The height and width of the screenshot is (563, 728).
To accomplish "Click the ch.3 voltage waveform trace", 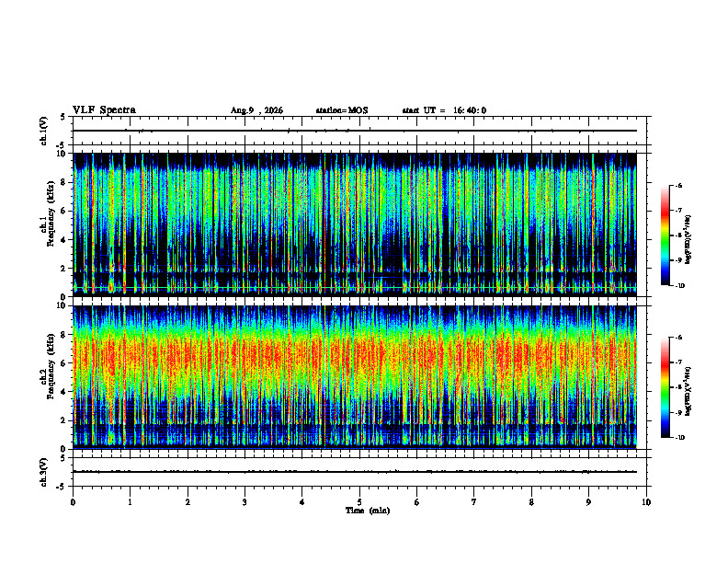I will click(355, 472).
